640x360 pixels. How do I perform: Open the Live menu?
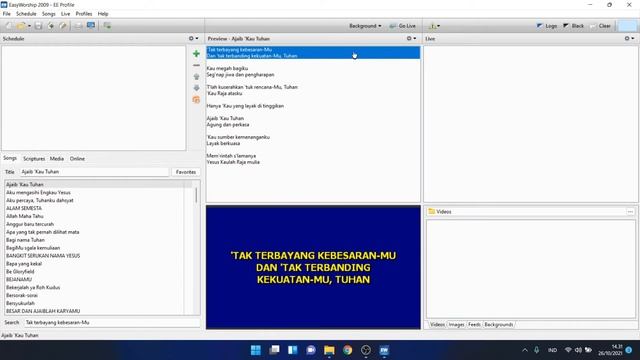pyautogui.click(x=65, y=13)
